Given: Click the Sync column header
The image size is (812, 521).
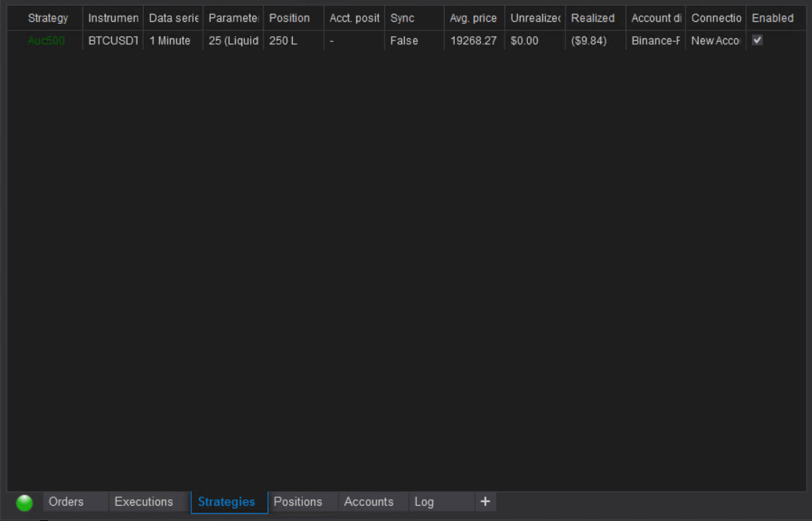Looking at the screenshot, I should tap(414, 18).
